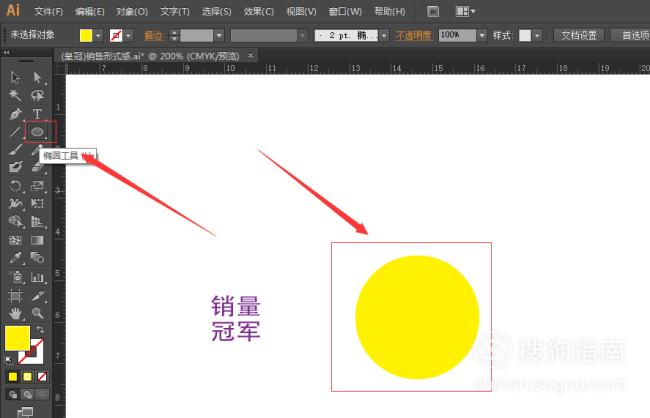650x418 pixels.
Task: Click the large yellow Fill swatch in toolbox
Action: click(x=17, y=338)
